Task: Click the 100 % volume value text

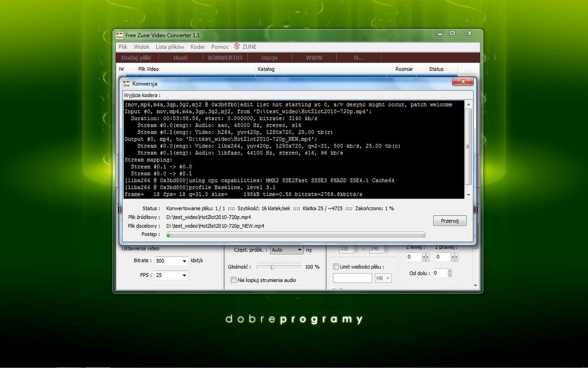Action: 312,267
